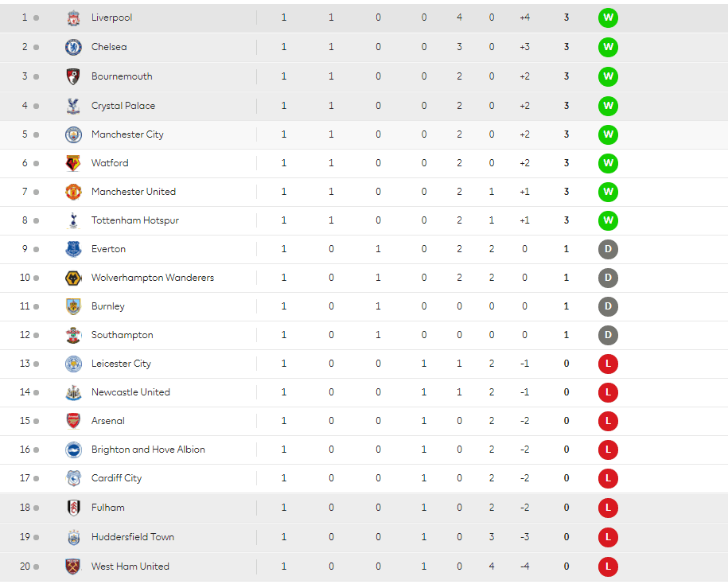Click the Bournemouth club crest
728x584 pixels.
point(73,76)
